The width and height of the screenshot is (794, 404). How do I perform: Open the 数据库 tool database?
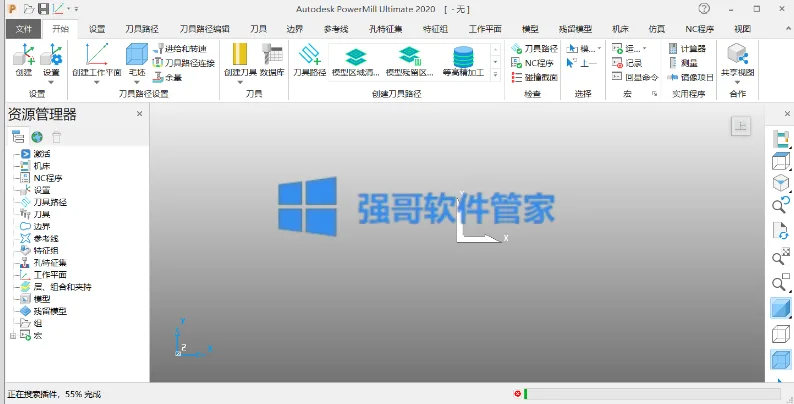click(272, 60)
